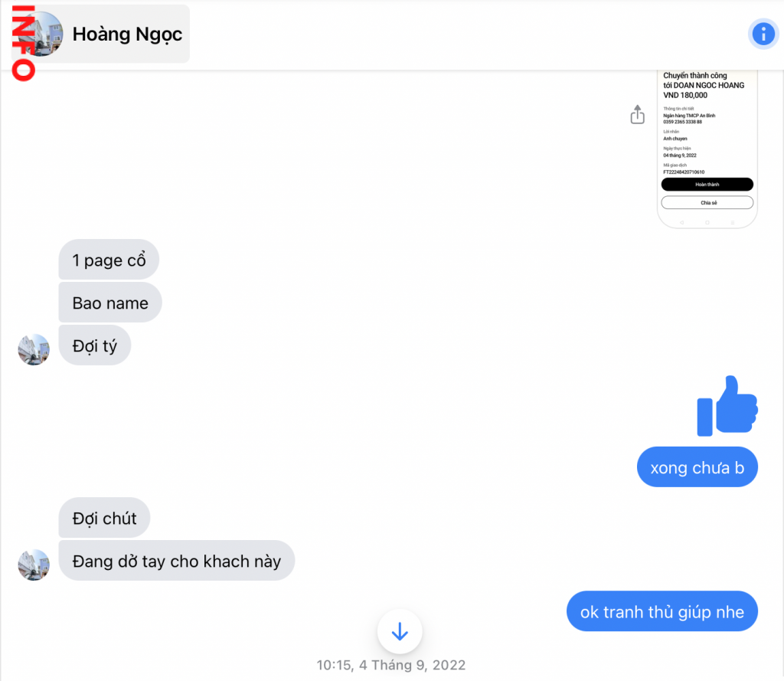Open conversation info with blue i icon
The image size is (784, 681).
[x=763, y=34]
